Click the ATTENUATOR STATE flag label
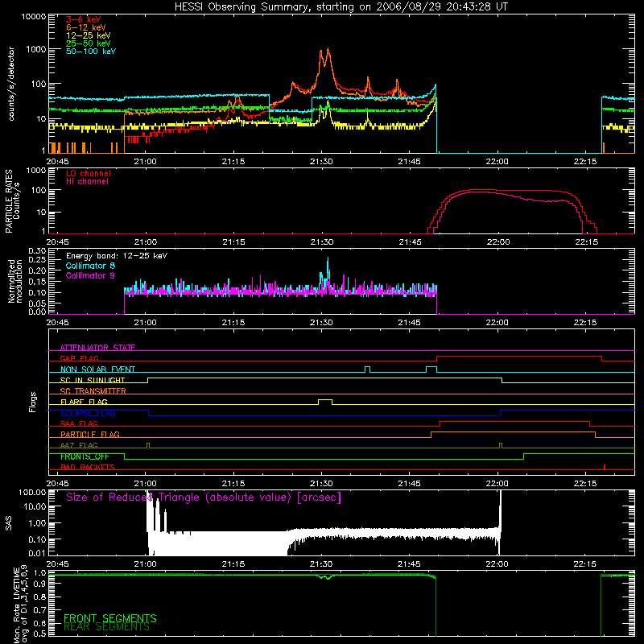Viewport: 644px width, 644px height. [97, 348]
